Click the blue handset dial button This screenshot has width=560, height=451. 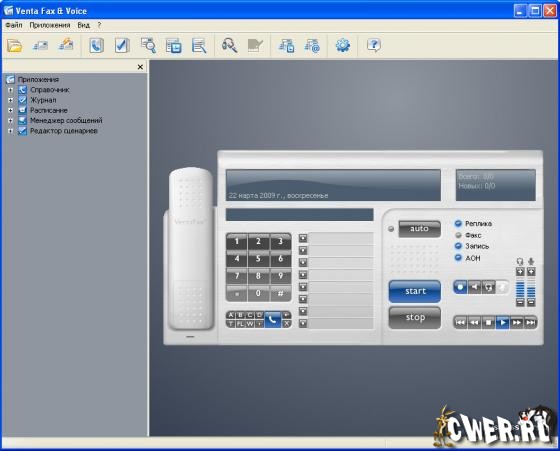click(272, 319)
